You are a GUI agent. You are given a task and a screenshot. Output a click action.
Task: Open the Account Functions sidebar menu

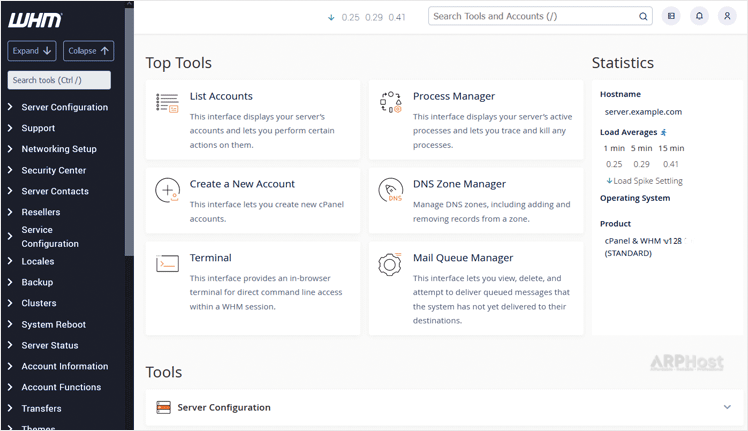[61, 387]
